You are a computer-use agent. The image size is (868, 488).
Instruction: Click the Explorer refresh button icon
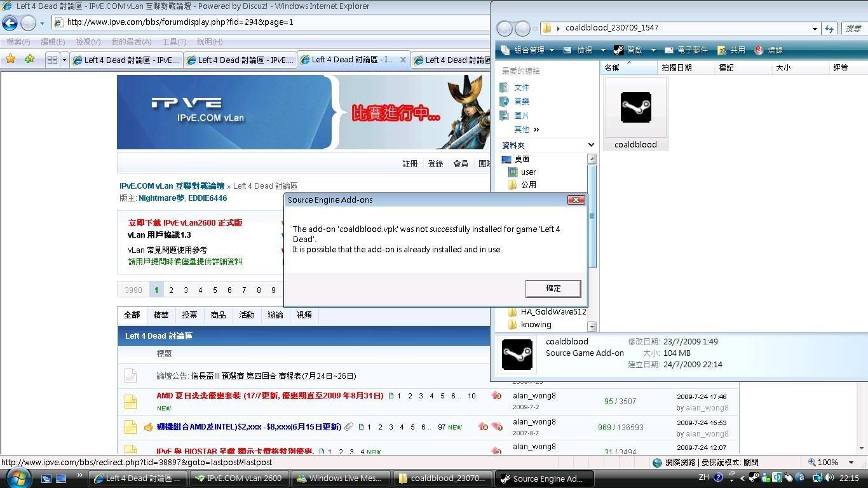(829, 29)
